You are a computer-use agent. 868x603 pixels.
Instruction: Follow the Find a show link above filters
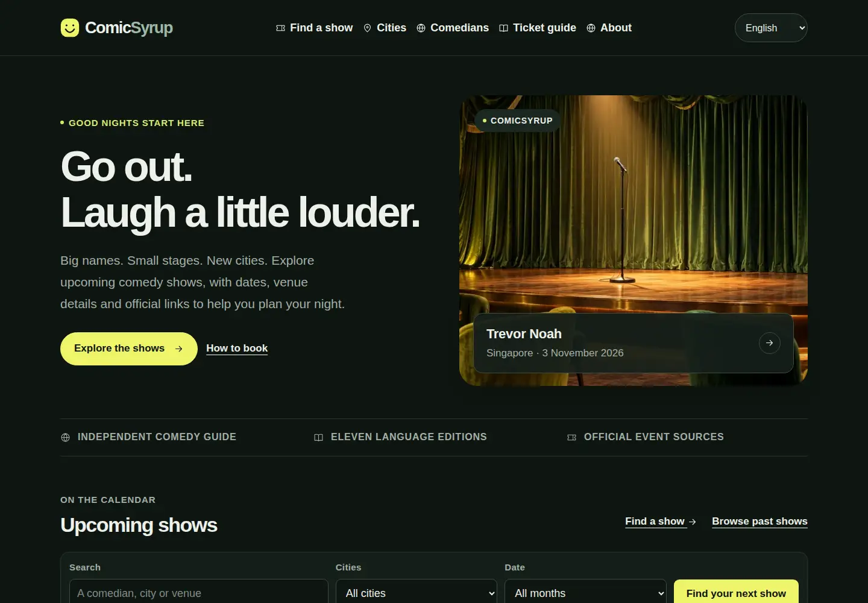pyautogui.click(x=661, y=522)
